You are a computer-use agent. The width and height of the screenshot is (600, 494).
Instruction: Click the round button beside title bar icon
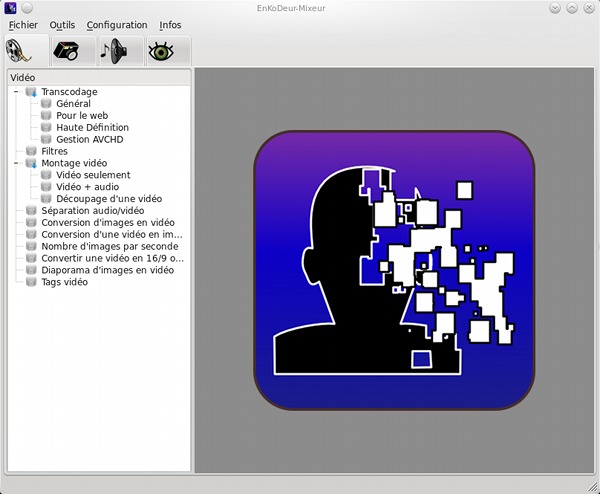tap(27, 8)
